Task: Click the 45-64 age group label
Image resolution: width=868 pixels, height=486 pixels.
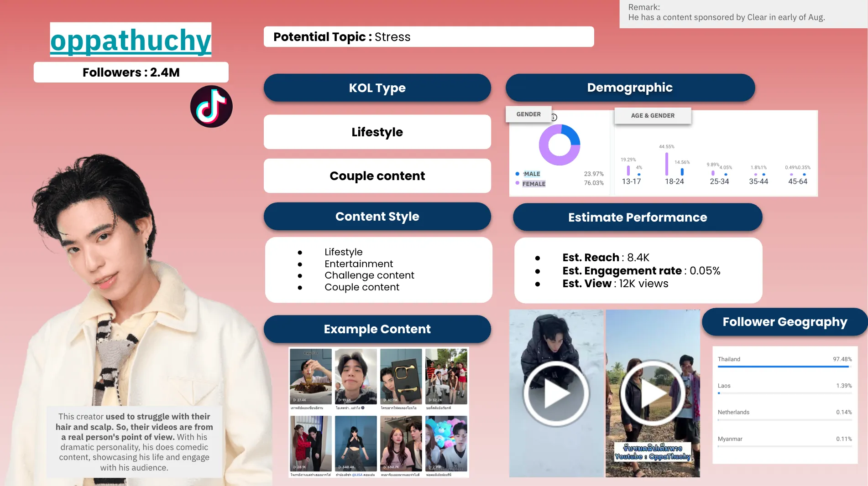Action: pyautogui.click(x=798, y=181)
